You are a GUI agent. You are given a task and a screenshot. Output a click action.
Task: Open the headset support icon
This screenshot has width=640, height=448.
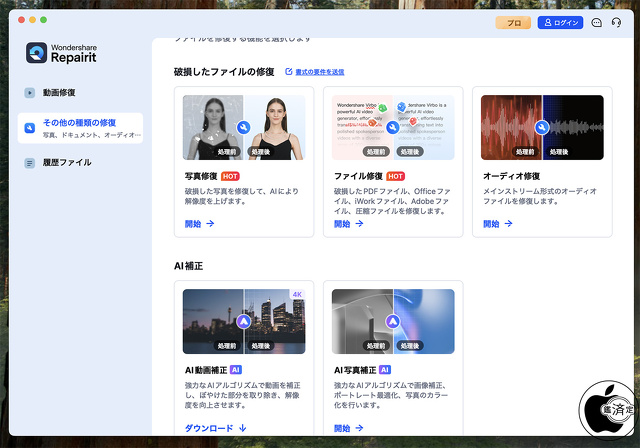(x=616, y=22)
